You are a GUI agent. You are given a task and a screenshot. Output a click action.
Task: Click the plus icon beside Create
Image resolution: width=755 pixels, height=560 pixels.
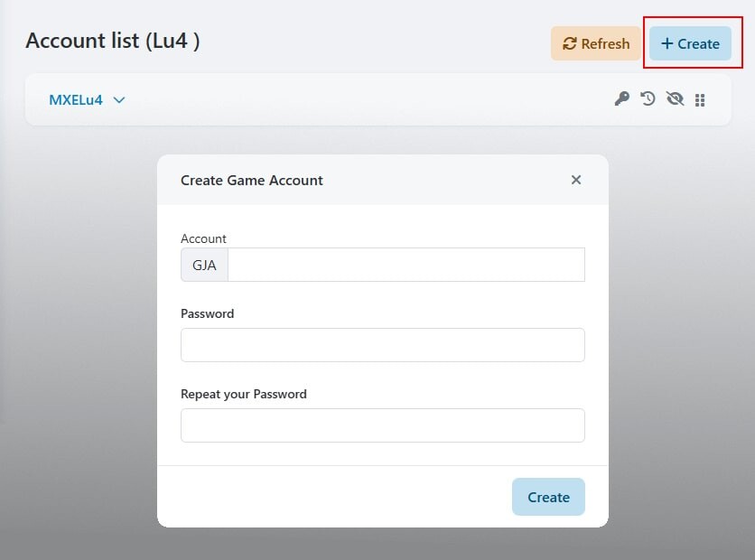click(667, 43)
